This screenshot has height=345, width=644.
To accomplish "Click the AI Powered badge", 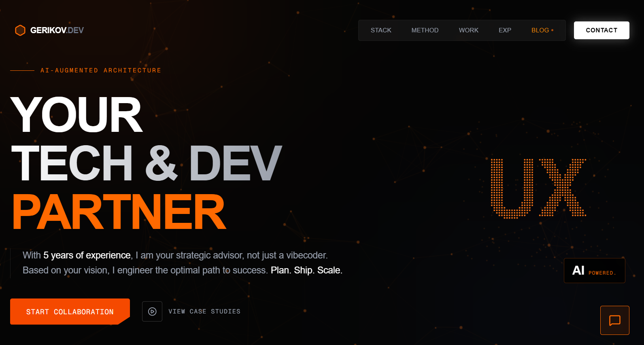I will 594,271.
